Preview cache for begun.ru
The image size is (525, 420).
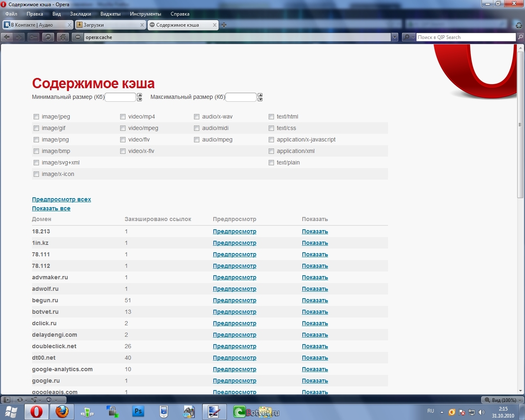click(235, 300)
